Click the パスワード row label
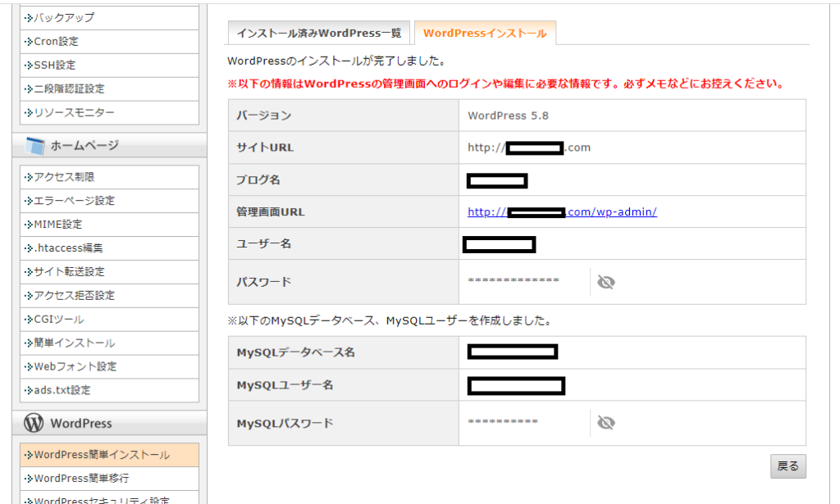The height and width of the screenshot is (504, 840). [x=263, y=282]
